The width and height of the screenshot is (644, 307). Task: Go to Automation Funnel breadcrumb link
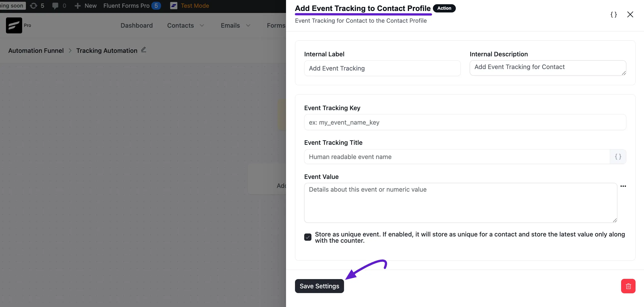click(36, 51)
